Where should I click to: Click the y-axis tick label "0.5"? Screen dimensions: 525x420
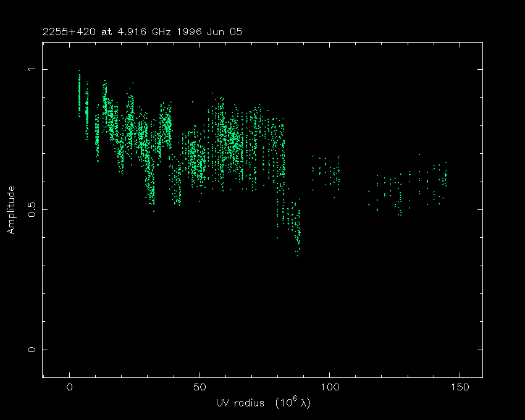click(31, 209)
